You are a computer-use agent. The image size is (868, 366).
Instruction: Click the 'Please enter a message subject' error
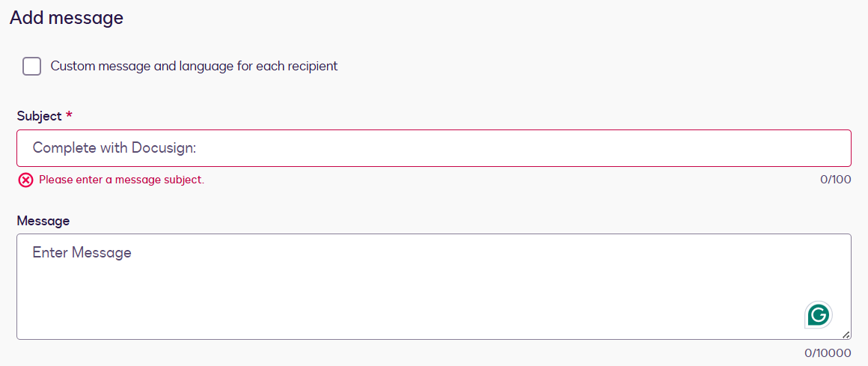[121, 180]
